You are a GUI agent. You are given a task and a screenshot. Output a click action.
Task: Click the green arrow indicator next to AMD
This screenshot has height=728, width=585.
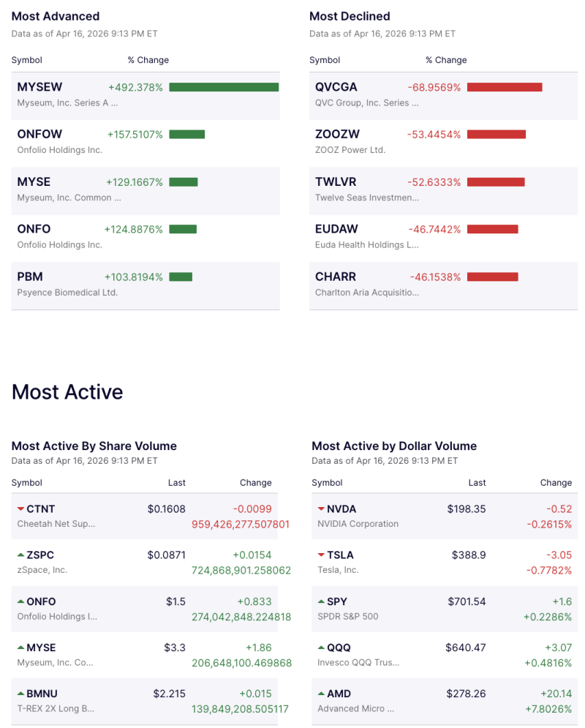[x=320, y=691]
